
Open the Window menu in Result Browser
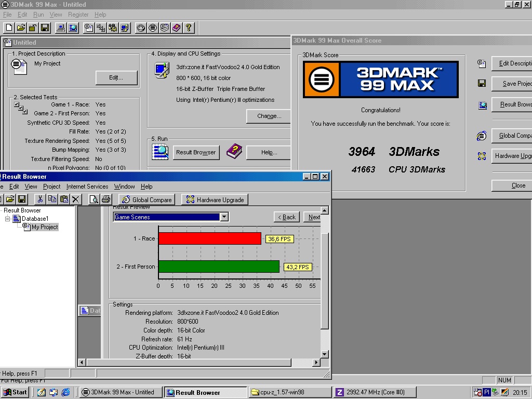click(x=124, y=187)
